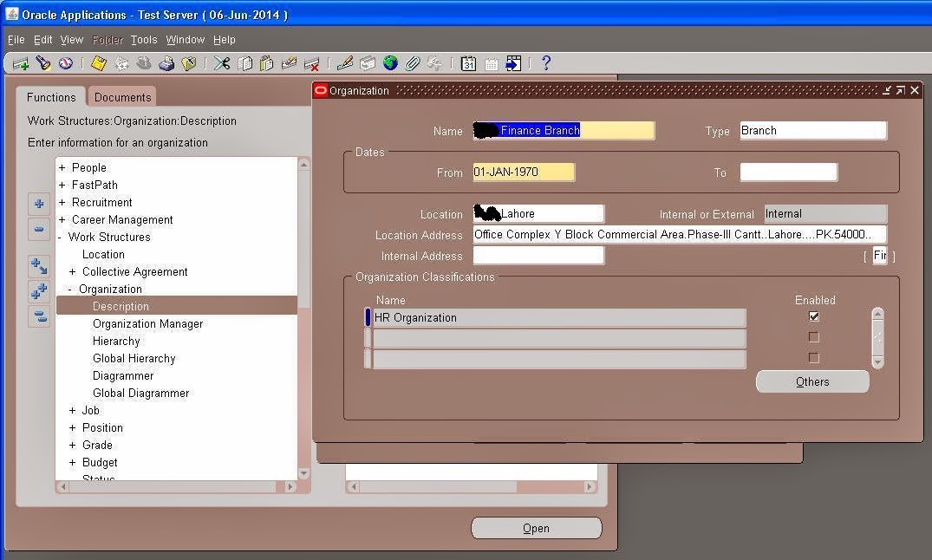Click the navigator Expand All icon
This screenshot has height=560, width=932.
coord(39,291)
